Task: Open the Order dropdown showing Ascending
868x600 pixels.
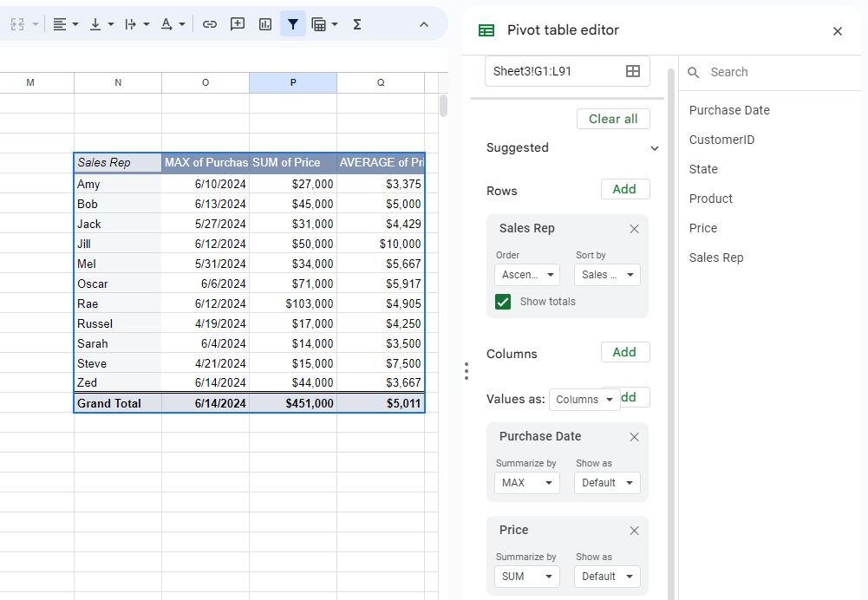Action: pos(526,274)
